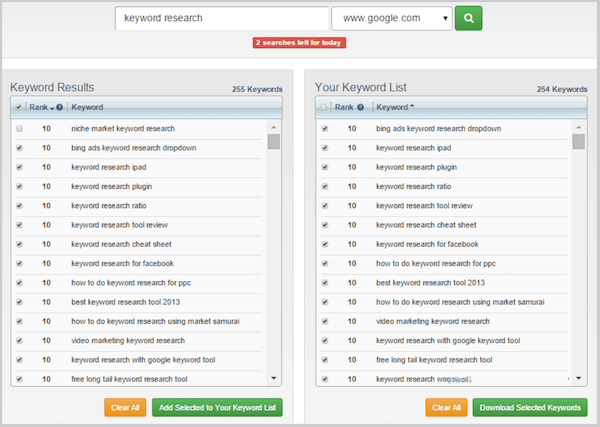
Task: Click the 2 searches left for today badge
Action: (x=299, y=42)
